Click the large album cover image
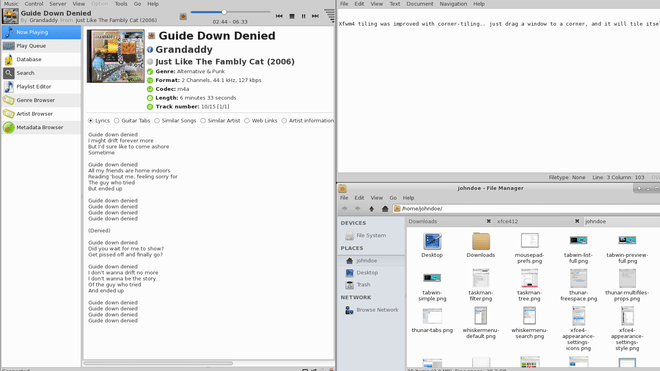Image resolution: width=660 pixels, height=371 pixels. coord(115,56)
